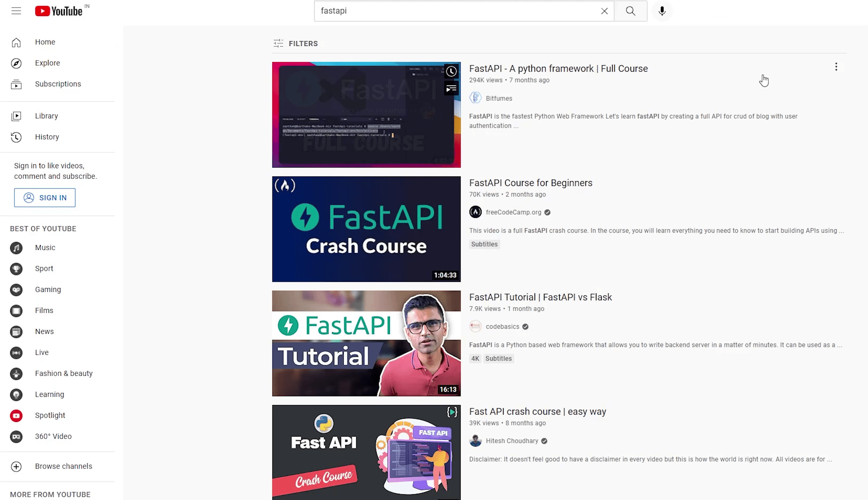Open the hamburger guide menu icon
The height and width of the screenshot is (500, 868).
pos(16,11)
